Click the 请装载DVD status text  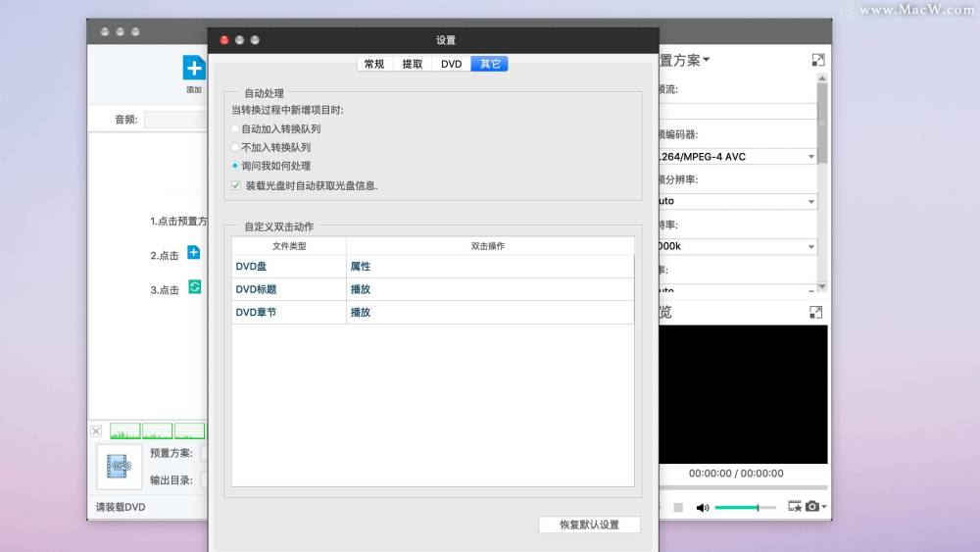[121, 507]
